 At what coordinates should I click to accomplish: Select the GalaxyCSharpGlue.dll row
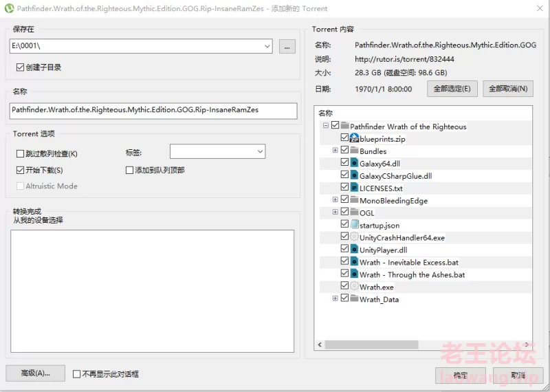pos(426,176)
